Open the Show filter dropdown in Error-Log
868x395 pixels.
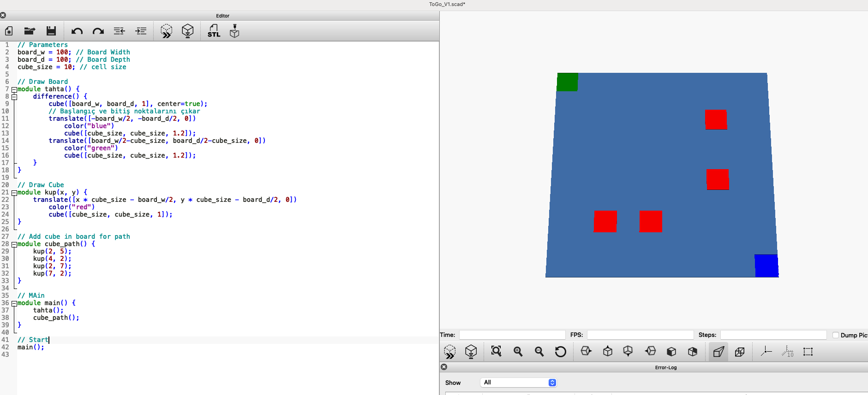pos(519,383)
